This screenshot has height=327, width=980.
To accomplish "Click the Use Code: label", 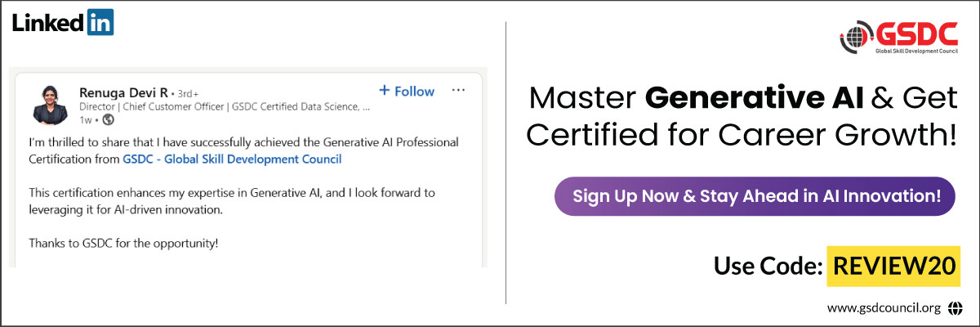I will point(767,266).
